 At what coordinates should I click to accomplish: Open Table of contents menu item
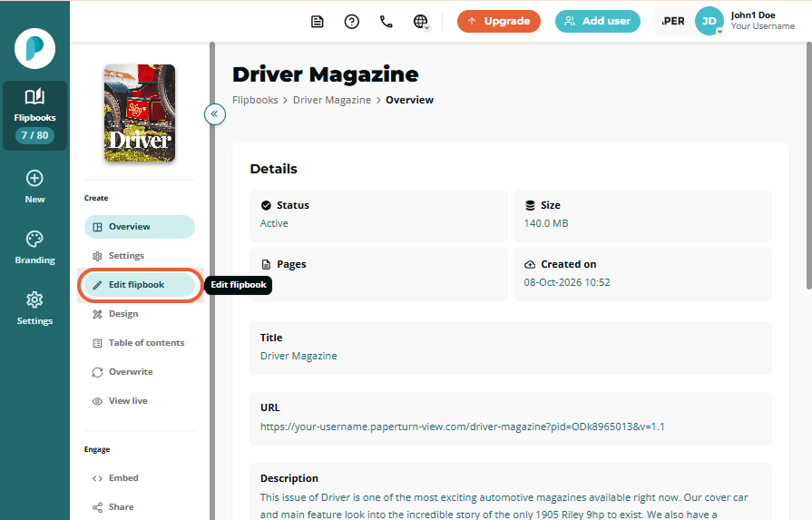[x=140, y=343]
